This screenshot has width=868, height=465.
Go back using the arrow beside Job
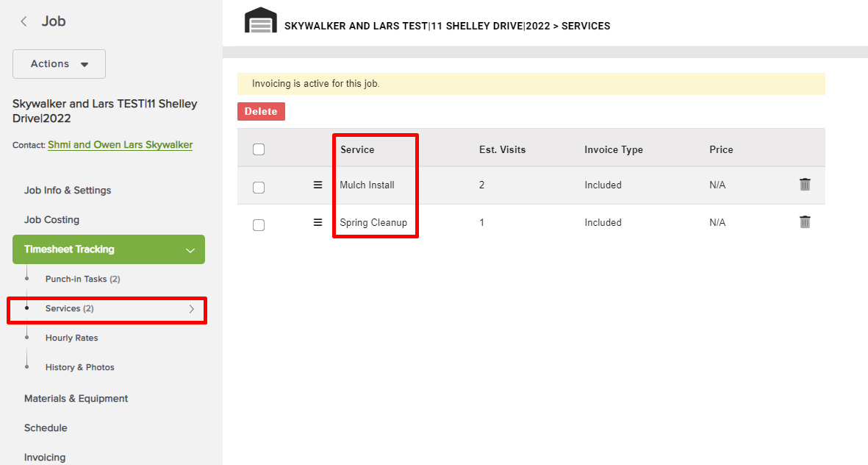pos(24,21)
